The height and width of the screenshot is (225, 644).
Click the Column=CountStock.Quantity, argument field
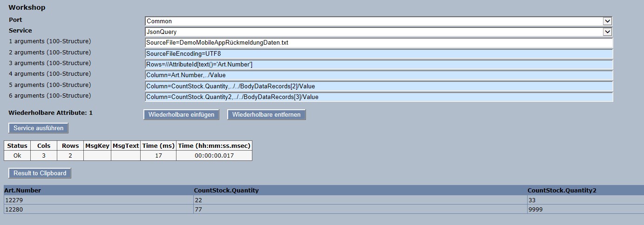click(x=379, y=86)
